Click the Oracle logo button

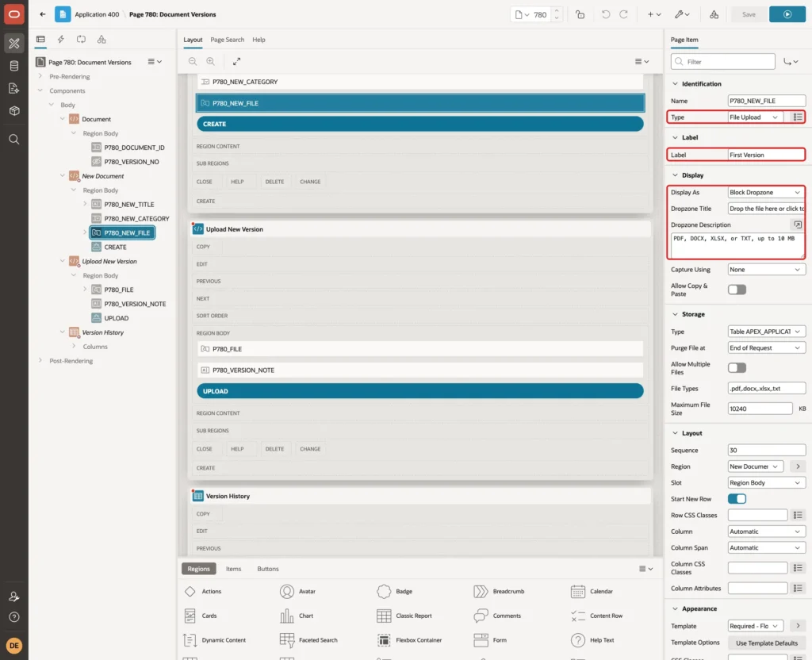tap(14, 14)
